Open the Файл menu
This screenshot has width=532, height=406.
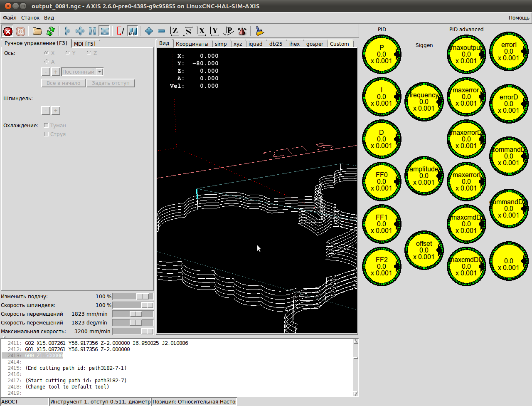(x=10, y=18)
